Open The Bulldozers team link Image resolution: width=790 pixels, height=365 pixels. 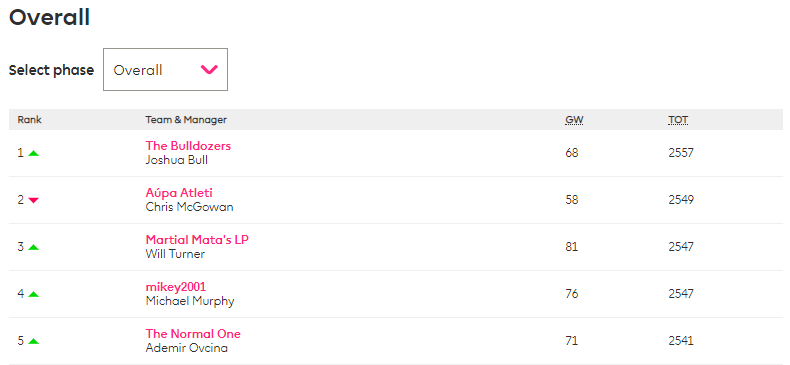(188, 146)
